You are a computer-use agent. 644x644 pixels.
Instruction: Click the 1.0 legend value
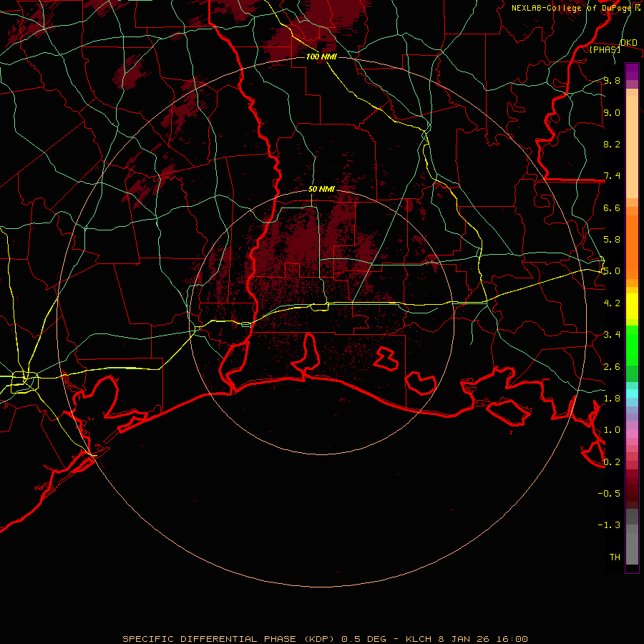pyautogui.click(x=612, y=430)
